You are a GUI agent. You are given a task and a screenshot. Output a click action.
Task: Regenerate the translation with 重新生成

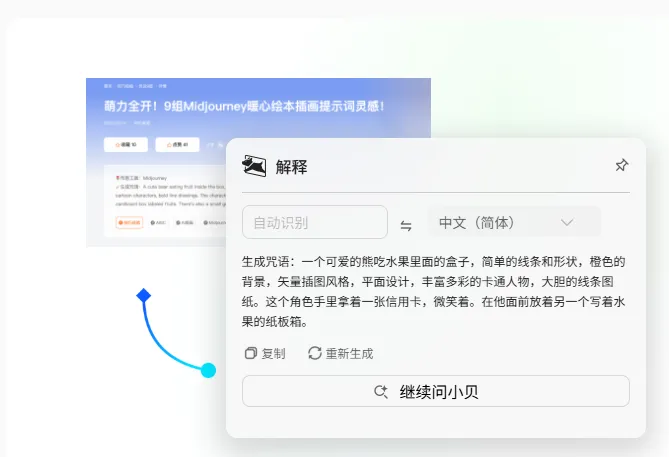click(x=340, y=353)
